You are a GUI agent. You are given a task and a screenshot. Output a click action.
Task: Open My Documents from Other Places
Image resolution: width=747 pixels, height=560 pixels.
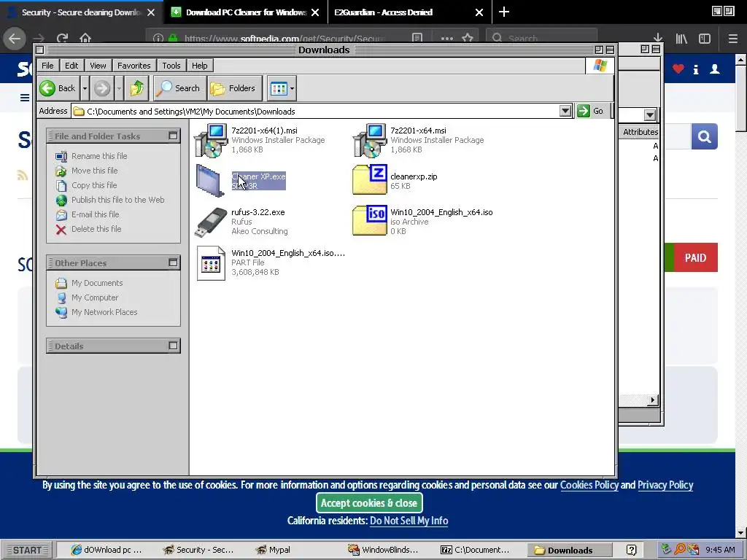tap(97, 283)
